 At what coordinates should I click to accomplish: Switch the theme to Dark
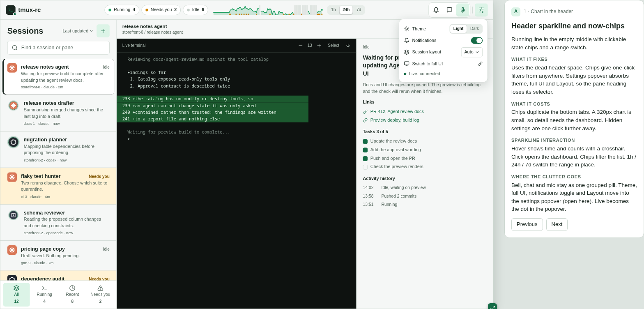(x=474, y=29)
